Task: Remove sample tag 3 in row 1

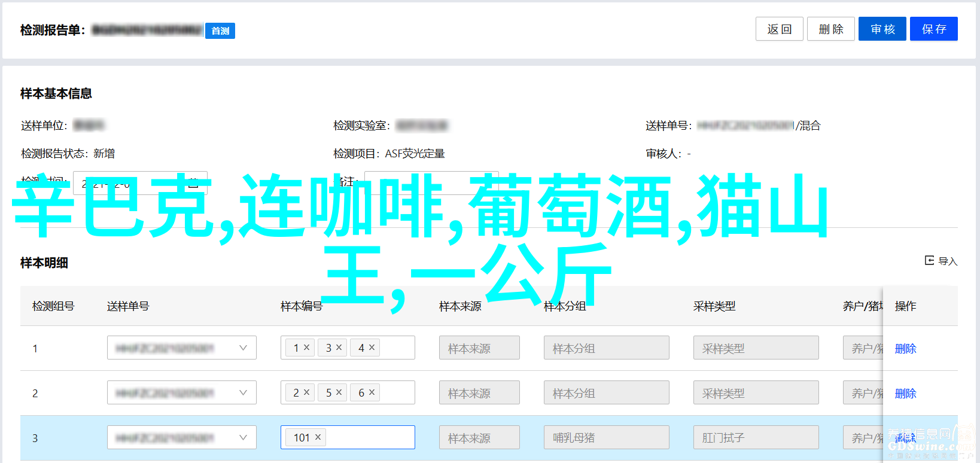Action: click(x=339, y=347)
